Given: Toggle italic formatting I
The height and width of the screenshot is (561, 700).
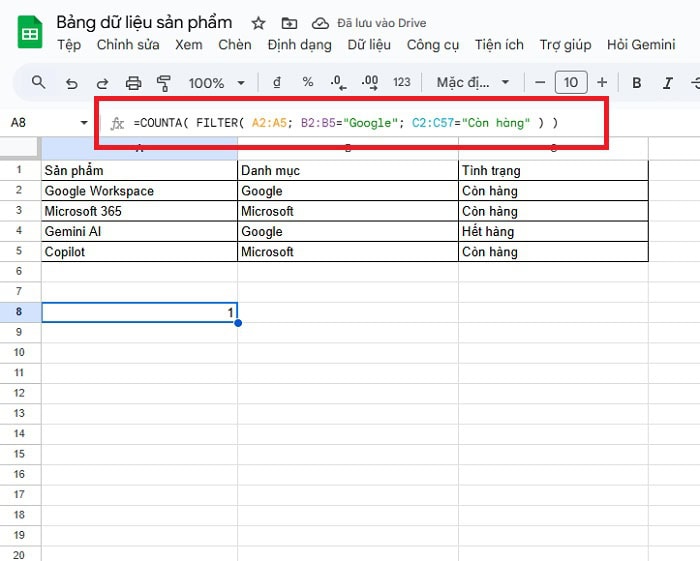Looking at the screenshot, I should pos(667,83).
